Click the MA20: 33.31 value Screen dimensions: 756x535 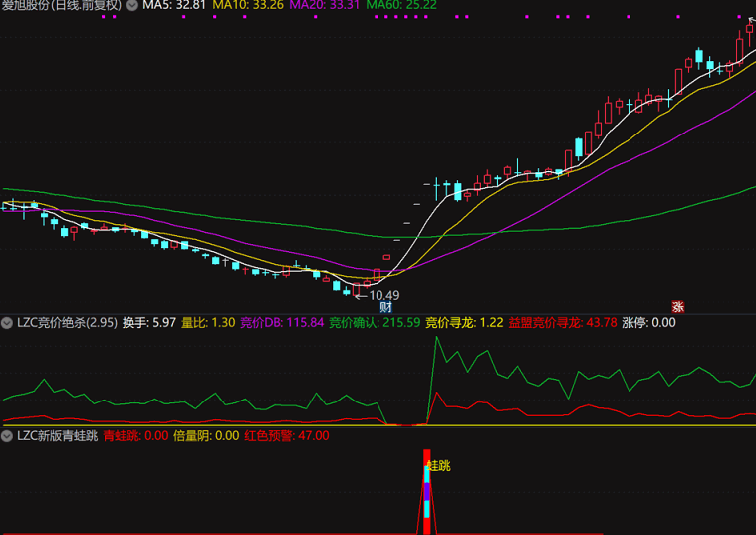pos(325,5)
